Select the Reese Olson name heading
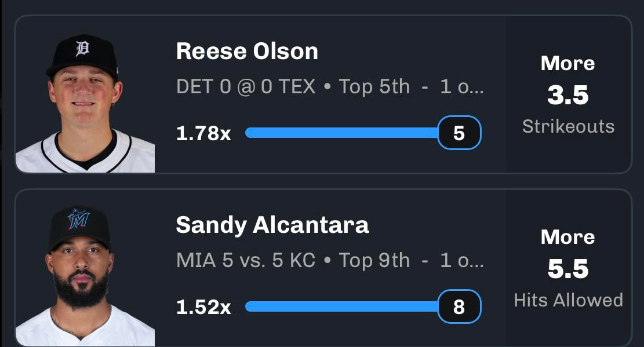The height and width of the screenshot is (347, 644). coord(248,52)
